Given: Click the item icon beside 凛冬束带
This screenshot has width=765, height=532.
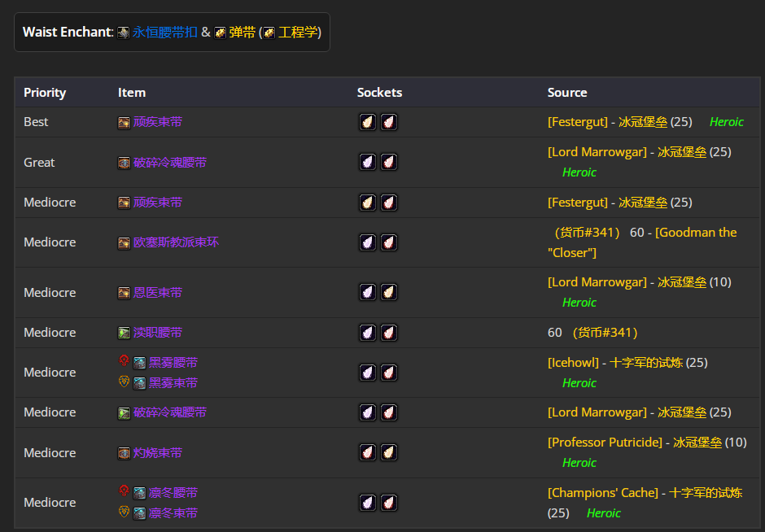Looking at the screenshot, I should [139, 514].
